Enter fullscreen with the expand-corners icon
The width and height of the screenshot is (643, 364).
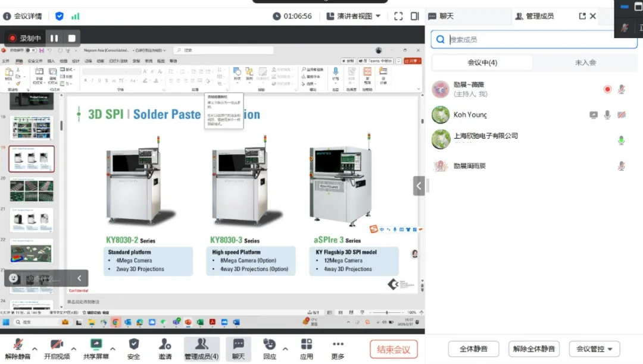click(398, 16)
